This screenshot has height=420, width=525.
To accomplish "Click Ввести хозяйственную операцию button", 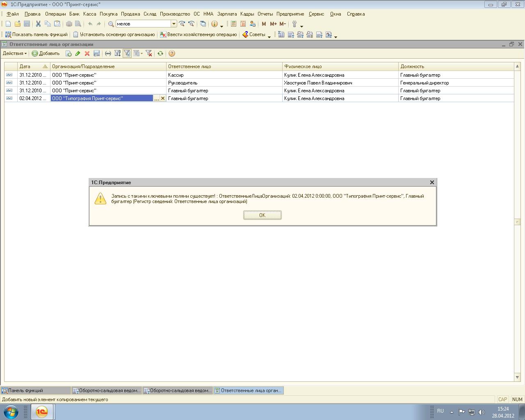I will [x=199, y=35].
